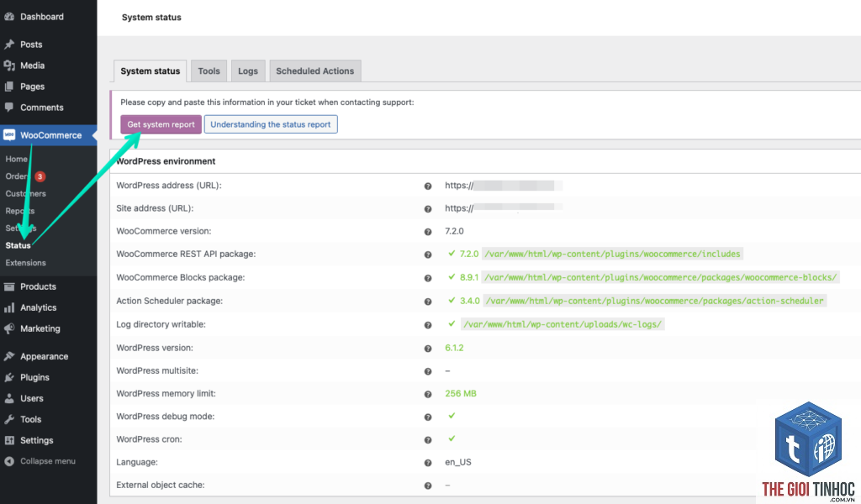The width and height of the screenshot is (861, 504).
Task: Click the Appearance brush icon
Action: (x=8, y=356)
